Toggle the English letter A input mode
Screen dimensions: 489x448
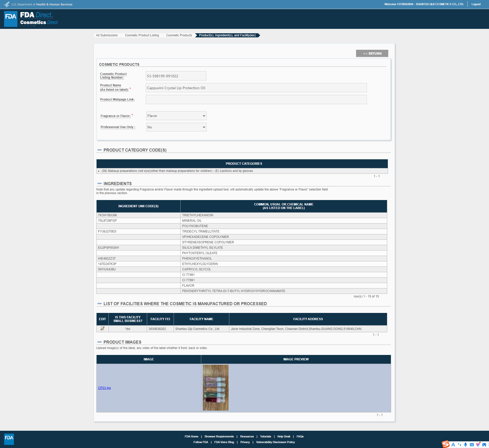453,444
